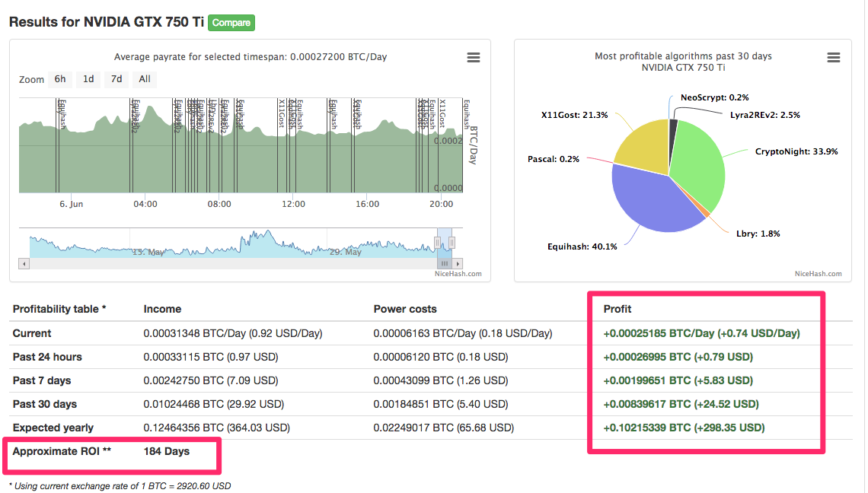Click the NiceHash.com credit under pie chart
Viewport: 868px width, 493px height.
[818, 274]
